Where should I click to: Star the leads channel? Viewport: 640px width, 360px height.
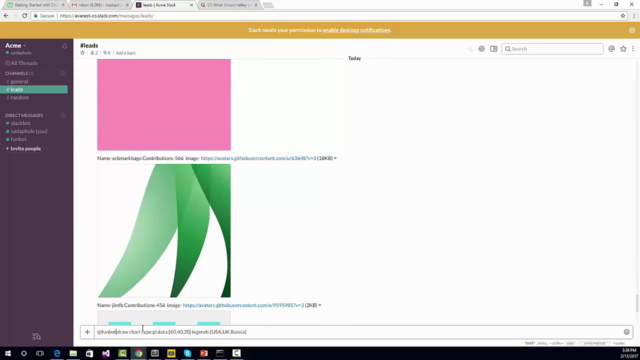(82, 53)
